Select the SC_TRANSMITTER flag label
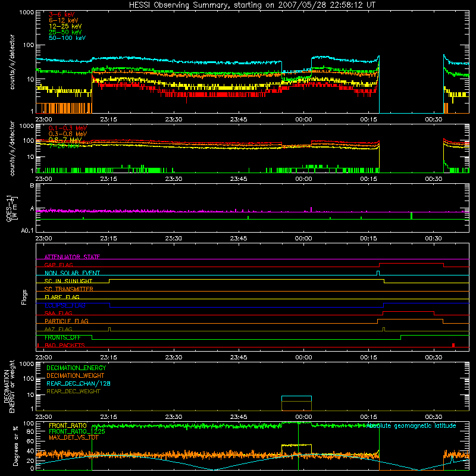Viewport: 476px width, 476px height. pos(68,289)
